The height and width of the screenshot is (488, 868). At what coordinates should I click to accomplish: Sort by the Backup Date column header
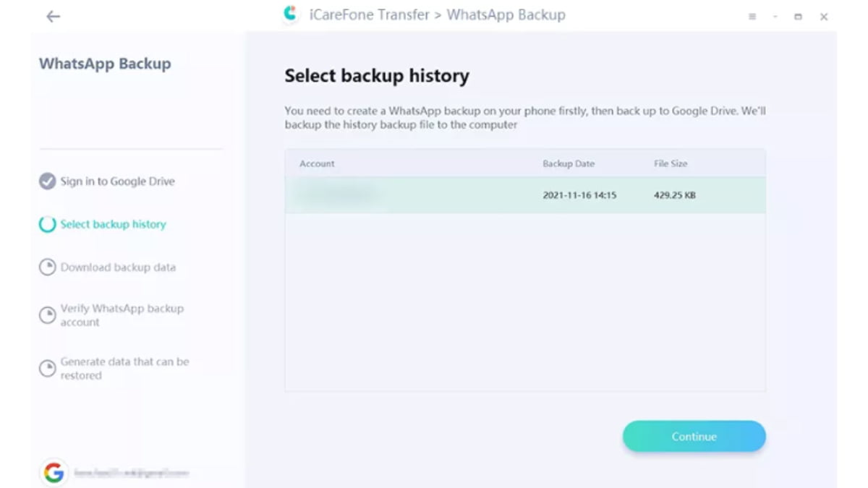pos(569,163)
